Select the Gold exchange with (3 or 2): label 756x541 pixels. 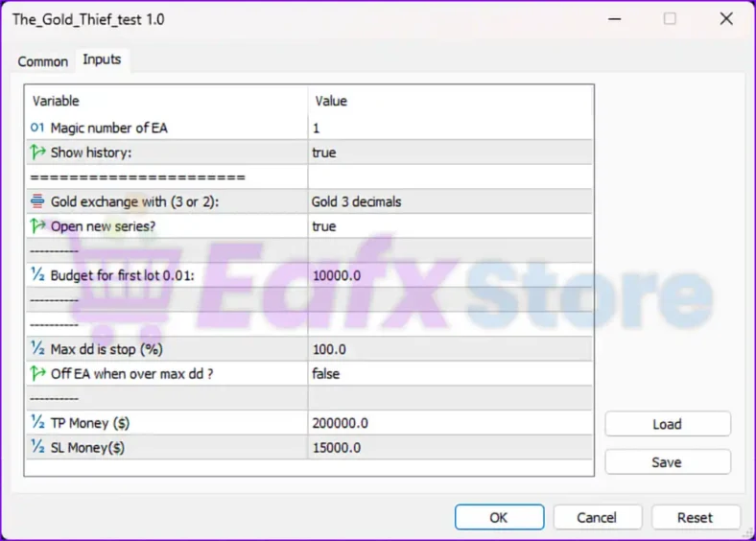(x=134, y=201)
